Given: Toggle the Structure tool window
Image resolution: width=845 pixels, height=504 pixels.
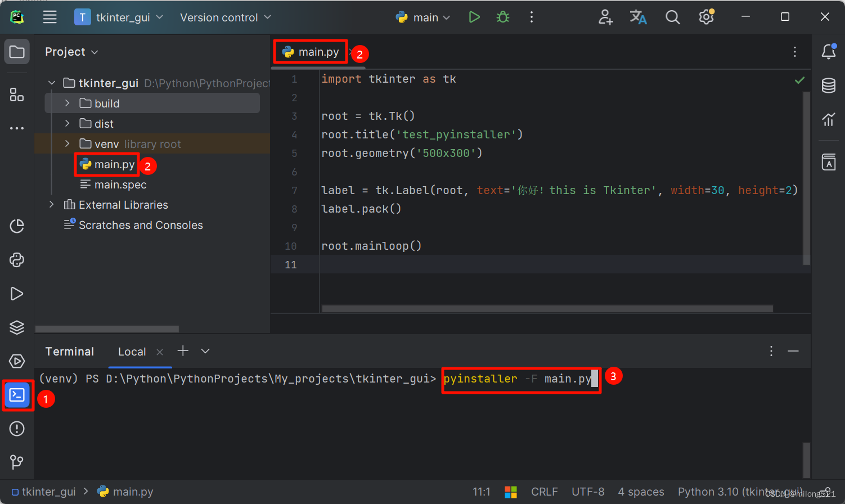Looking at the screenshot, I should (17, 94).
